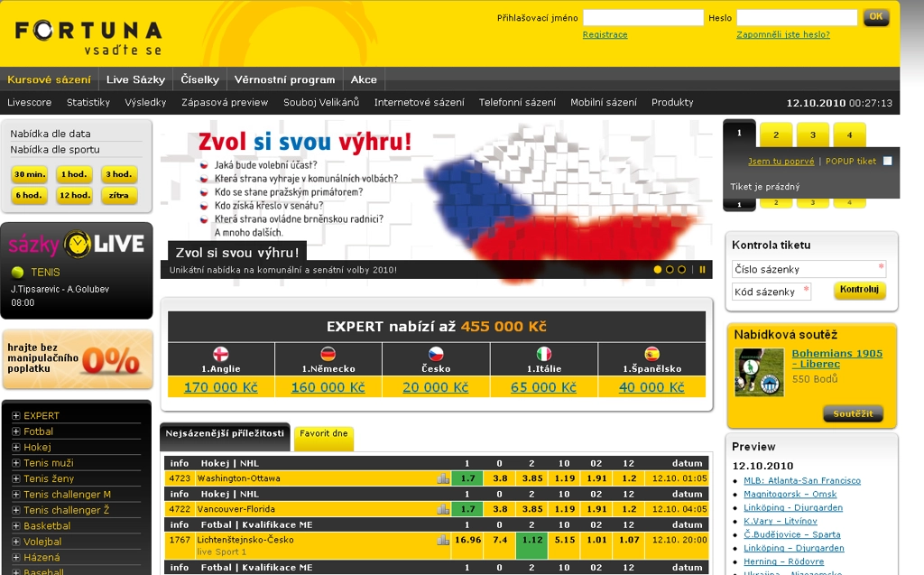
Task: Open the Věrnostní program tab
Action: (x=284, y=79)
